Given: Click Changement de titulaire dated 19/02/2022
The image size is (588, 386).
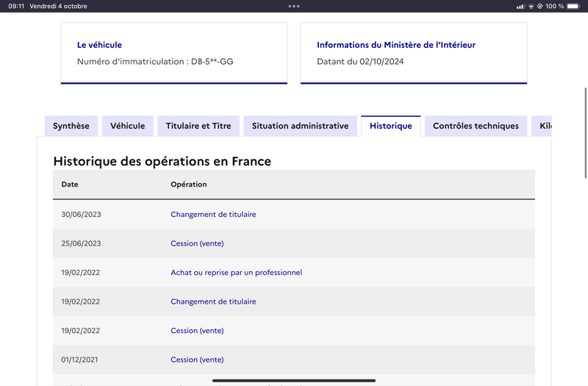Looking at the screenshot, I should 213,301.
